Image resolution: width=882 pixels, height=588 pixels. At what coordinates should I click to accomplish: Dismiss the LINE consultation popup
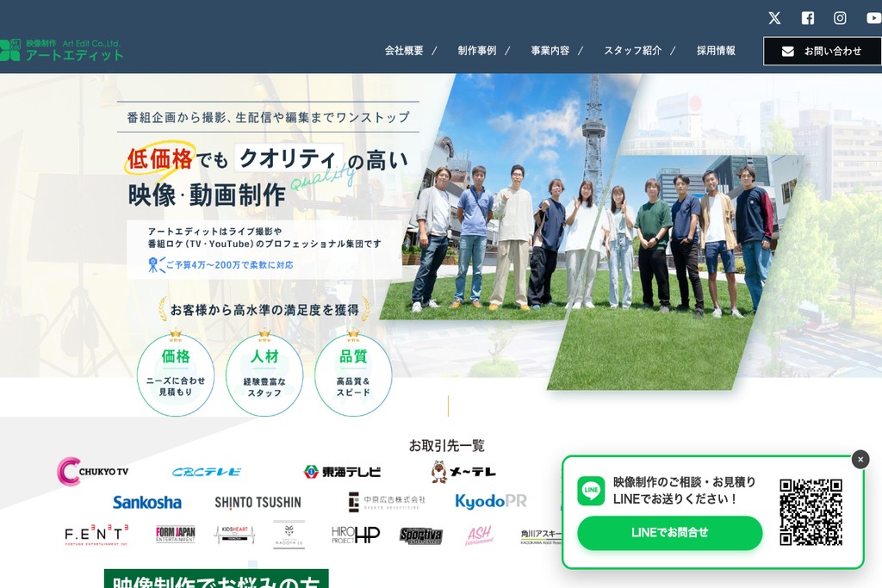(x=860, y=460)
